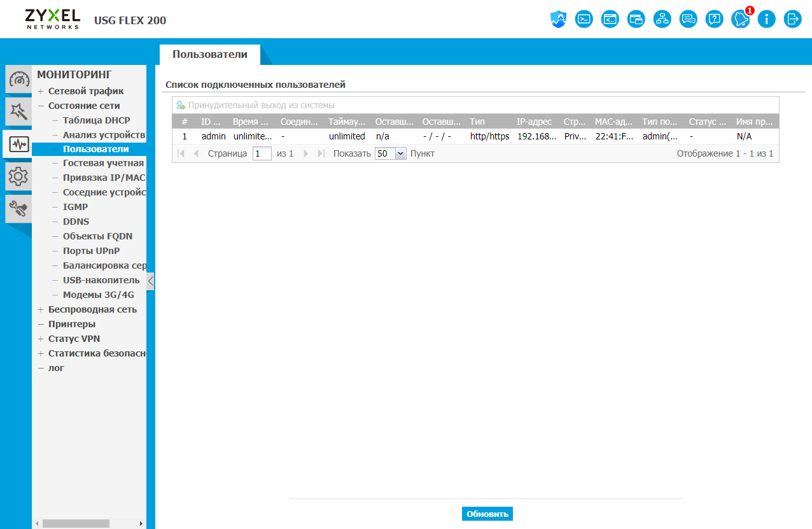Collapse the Состояние сети tree node

pos(41,106)
